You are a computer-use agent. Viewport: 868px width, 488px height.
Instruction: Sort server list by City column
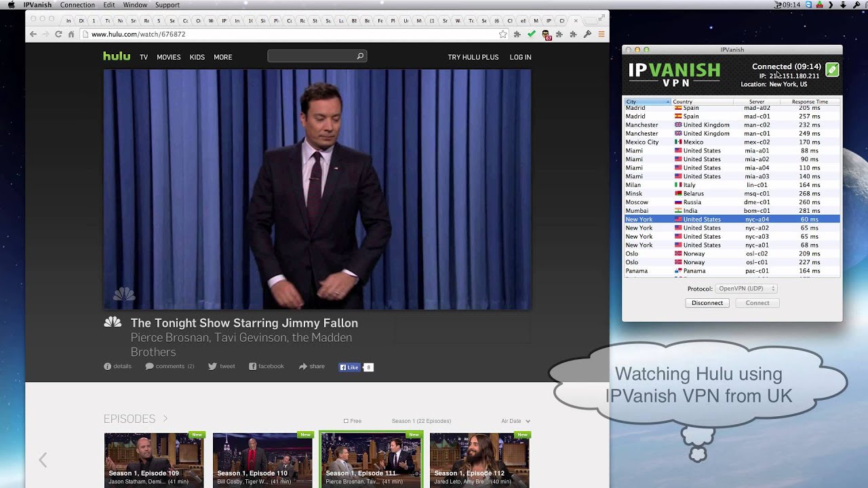pos(647,102)
